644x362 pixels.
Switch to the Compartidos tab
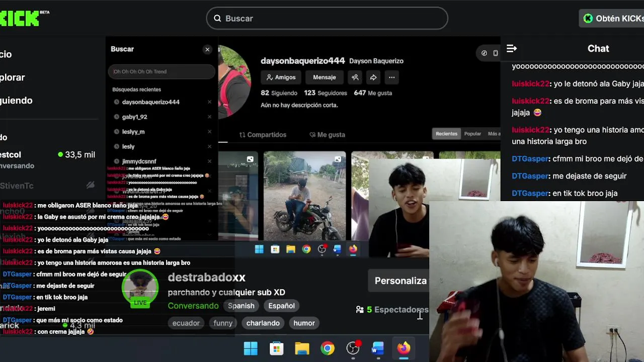point(263,135)
